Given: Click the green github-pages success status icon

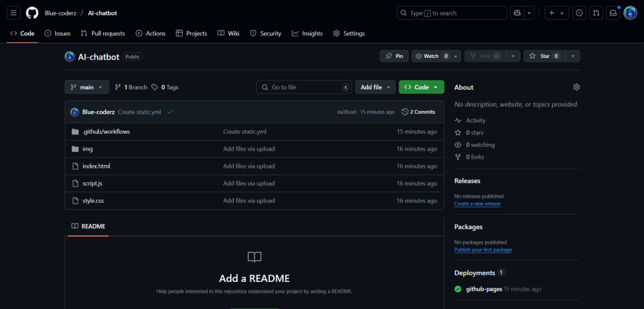Looking at the screenshot, I should [458, 289].
